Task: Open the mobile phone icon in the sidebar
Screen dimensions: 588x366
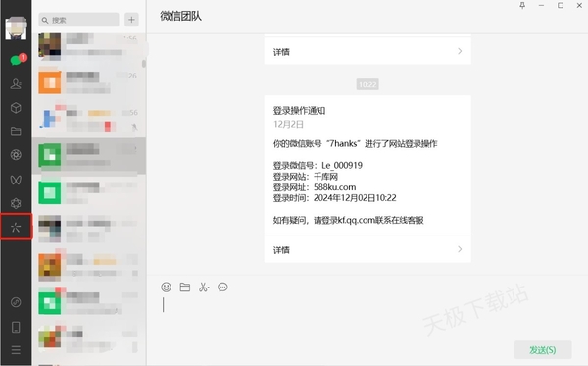Action: pos(16,327)
